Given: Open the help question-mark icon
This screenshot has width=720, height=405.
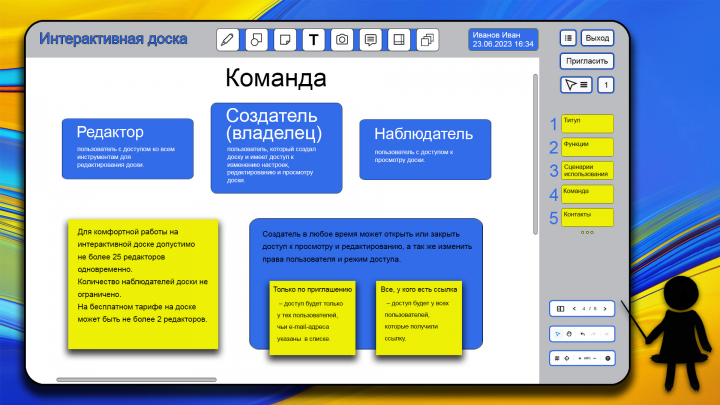Looking at the screenshot, I should click(608, 358).
